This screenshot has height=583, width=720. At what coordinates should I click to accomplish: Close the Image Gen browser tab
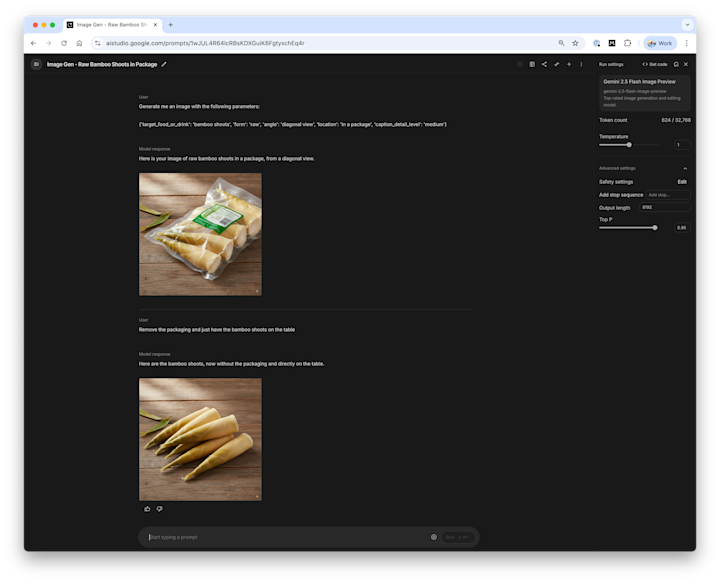pos(155,25)
